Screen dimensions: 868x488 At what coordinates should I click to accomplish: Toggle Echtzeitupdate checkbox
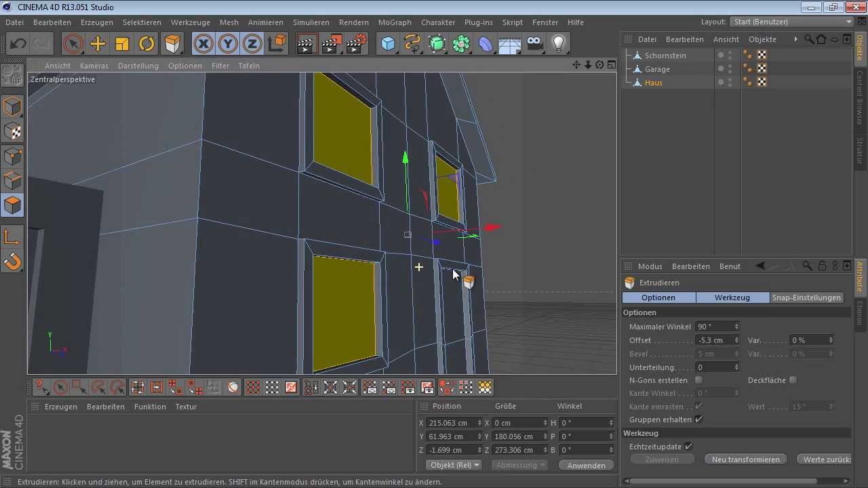click(x=688, y=446)
